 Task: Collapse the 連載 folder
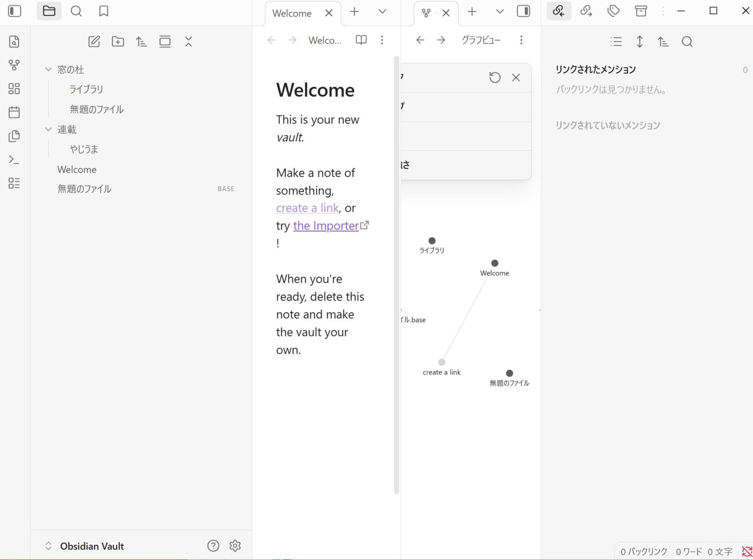[48, 129]
